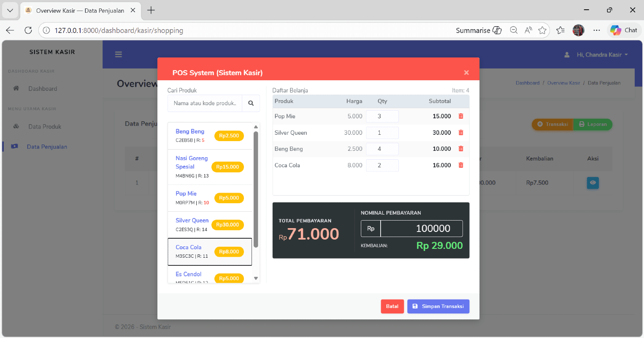Open Dashboard in the sidebar menu
The height and width of the screenshot is (338, 644).
(43, 89)
